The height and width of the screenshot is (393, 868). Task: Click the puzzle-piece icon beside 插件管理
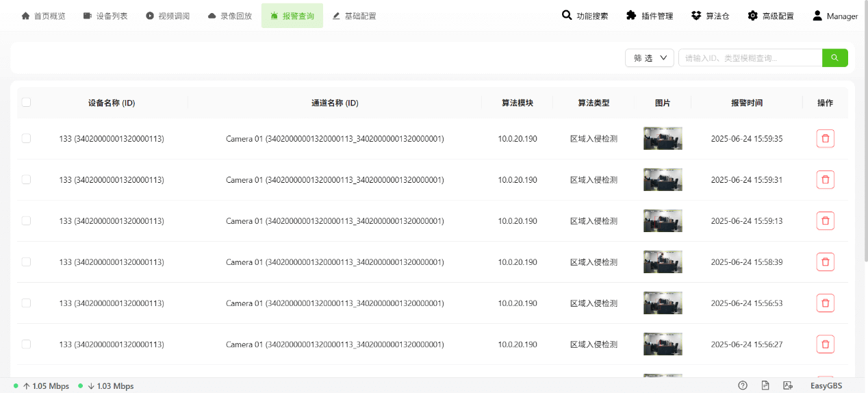point(631,15)
